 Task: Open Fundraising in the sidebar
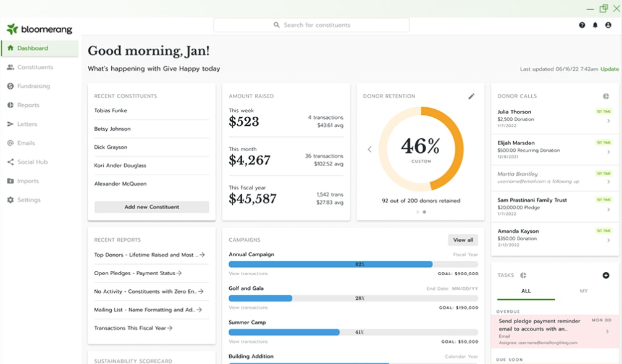pos(33,86)
